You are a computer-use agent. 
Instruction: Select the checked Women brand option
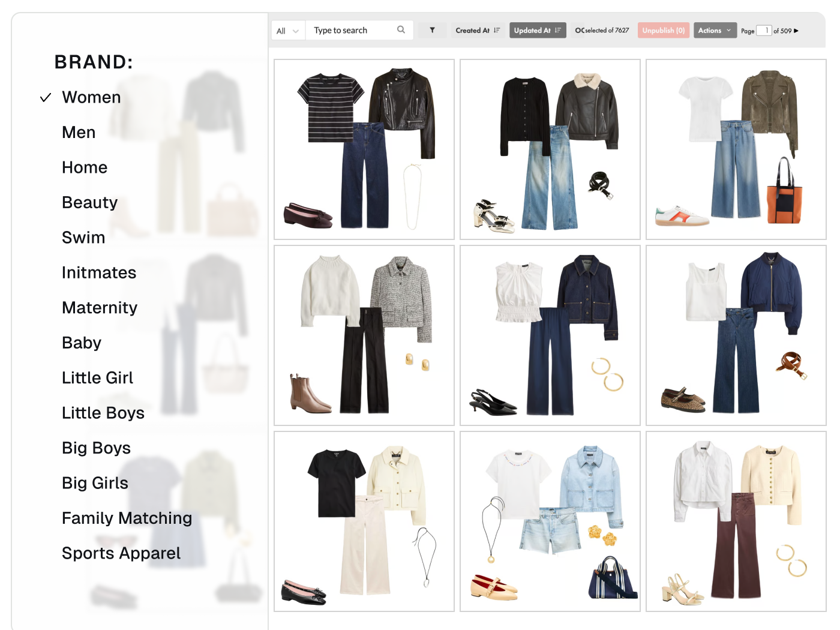point(91,98)
